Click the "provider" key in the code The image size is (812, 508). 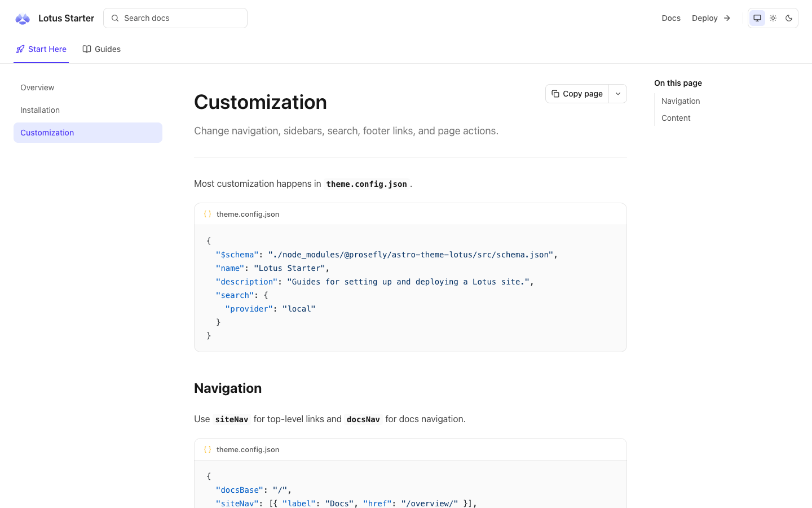pyautogui.click(x=249, y=309)
